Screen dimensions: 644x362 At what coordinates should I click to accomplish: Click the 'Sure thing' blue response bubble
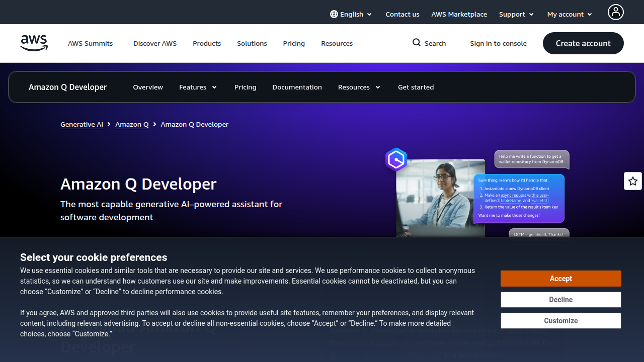coord(519,198)
